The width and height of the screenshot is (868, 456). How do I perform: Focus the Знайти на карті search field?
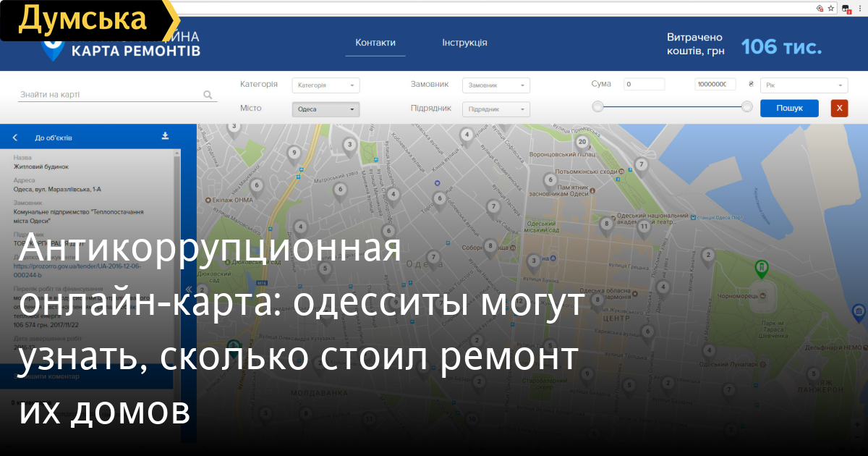click(x=109, y=95)
